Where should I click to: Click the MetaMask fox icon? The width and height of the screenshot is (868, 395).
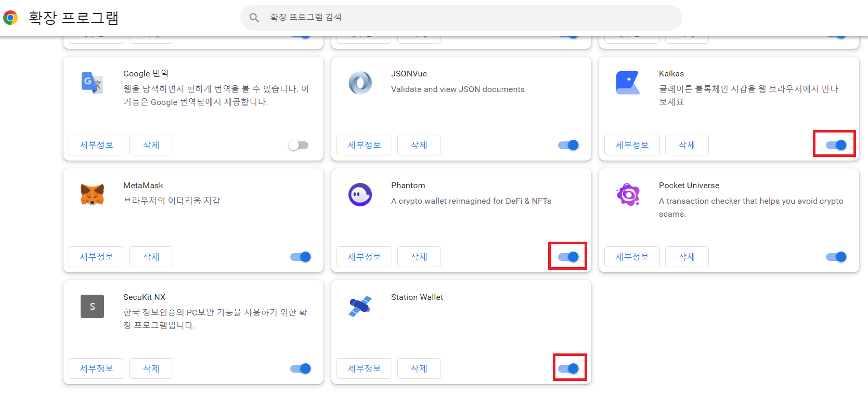92,194
